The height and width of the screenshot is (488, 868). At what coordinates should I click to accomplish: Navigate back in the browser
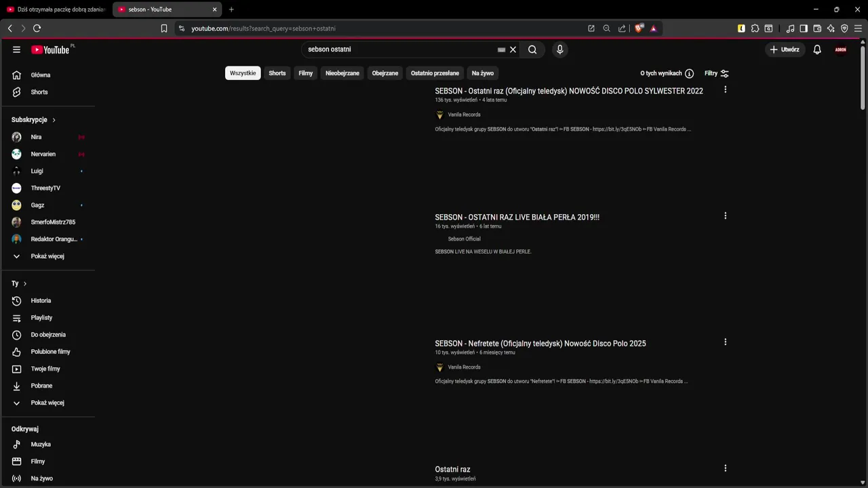9,28
